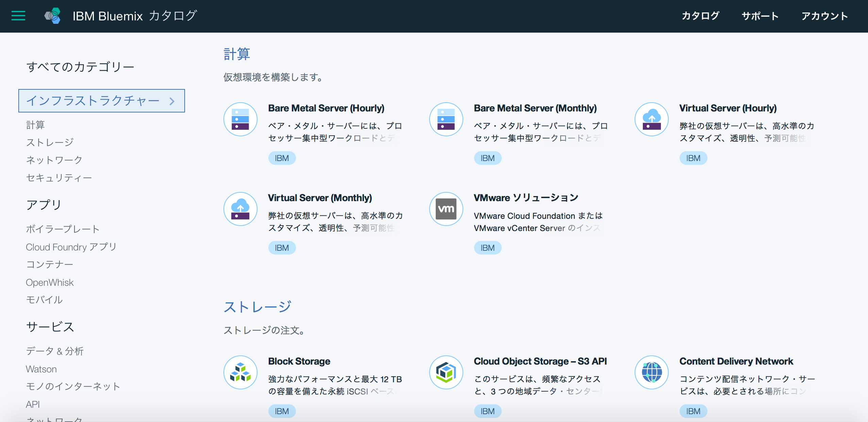Click the Block Storage cubes icon

[240, 372]
